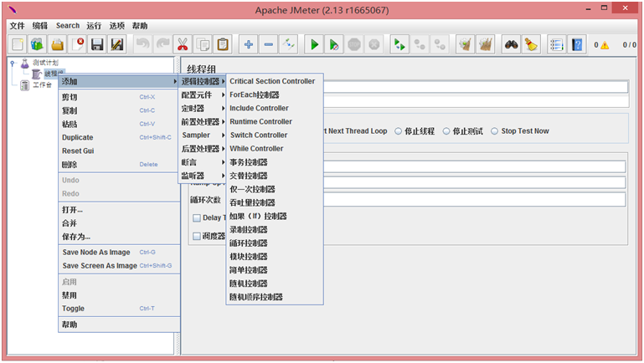
Task: Click the green Start (play) icon
Action: [x=314, y=44]
